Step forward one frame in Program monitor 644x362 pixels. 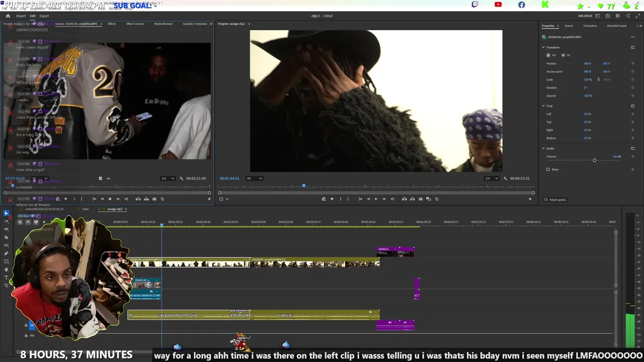pyautogui.click(x=384, y=199)
